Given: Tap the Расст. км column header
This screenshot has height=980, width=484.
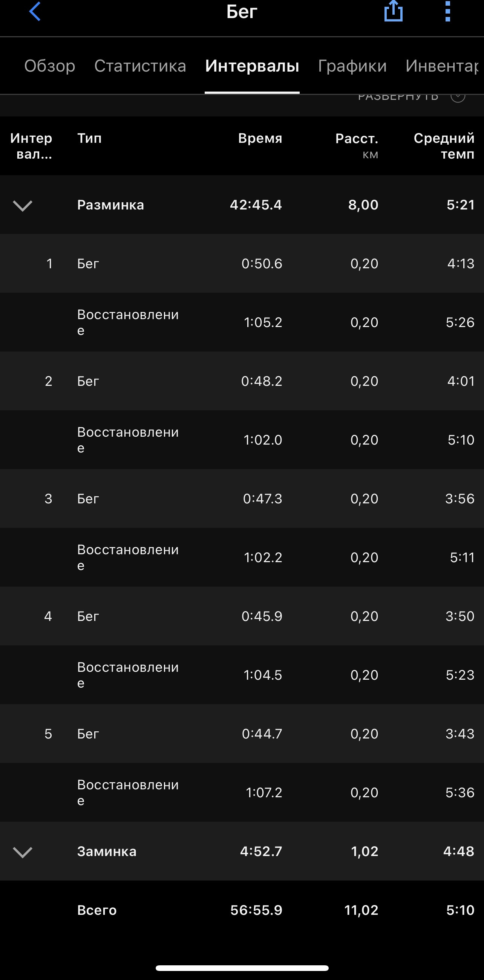Looking at the screenshot, I should click(357, 146).
